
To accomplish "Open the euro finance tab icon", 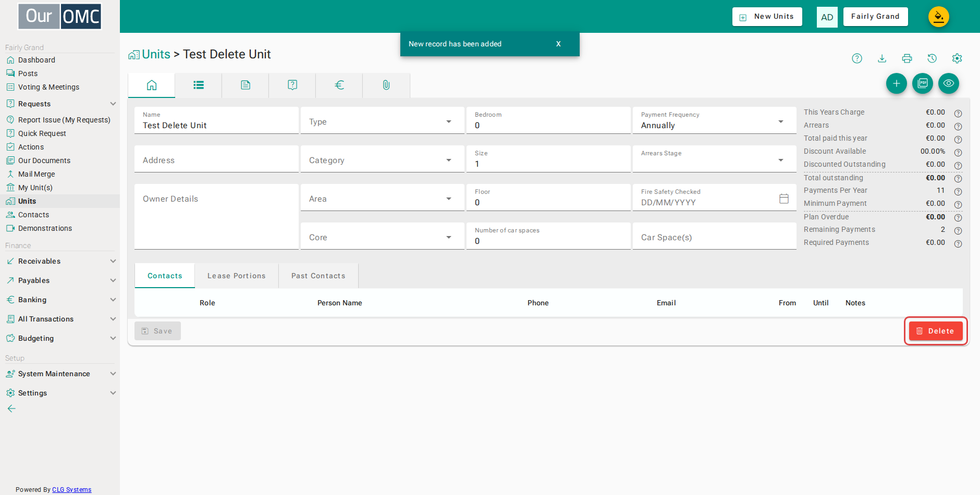I will tap(339, 85).
